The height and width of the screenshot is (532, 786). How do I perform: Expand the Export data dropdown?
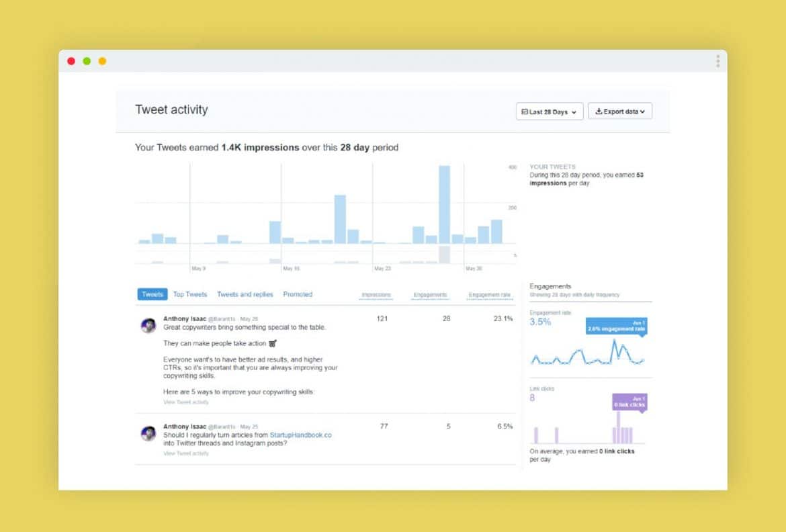click(619, 112)
